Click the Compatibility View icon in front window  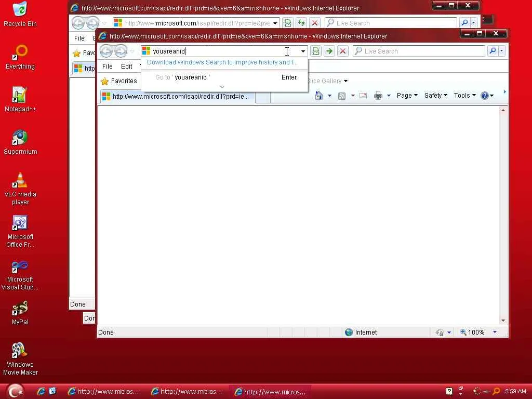[x=316, y=51]
